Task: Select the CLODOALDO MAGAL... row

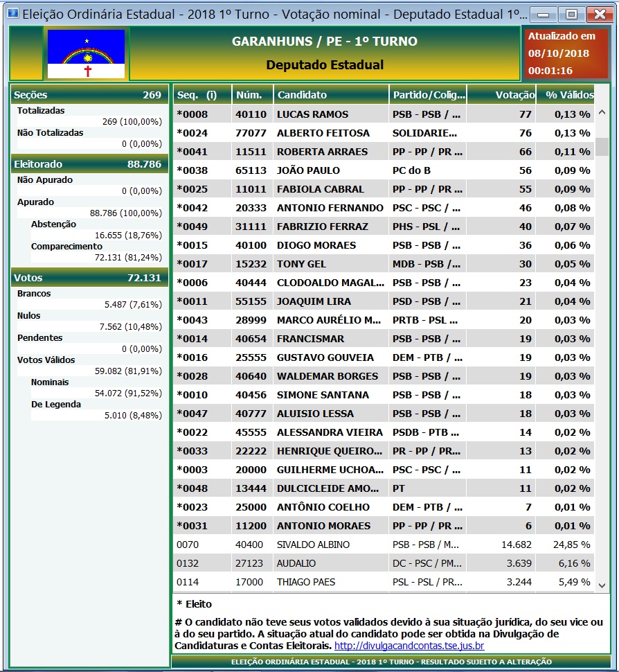Action: tap(384, 283)
